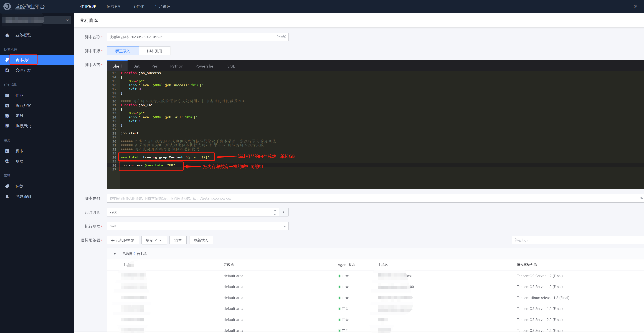
Task: Click the 主机名 column header
Action: (x=383, y=265)
